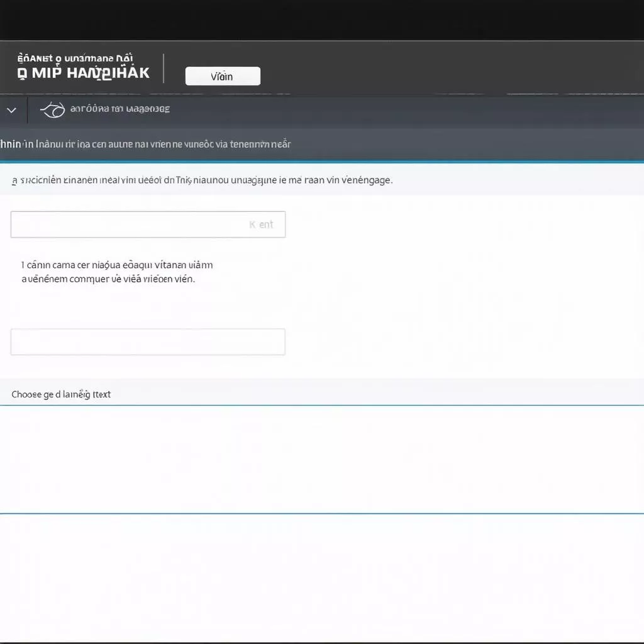Click the 'Choose ge d lainéig ttext' heading
644x644 pixels.
(61, 394)
